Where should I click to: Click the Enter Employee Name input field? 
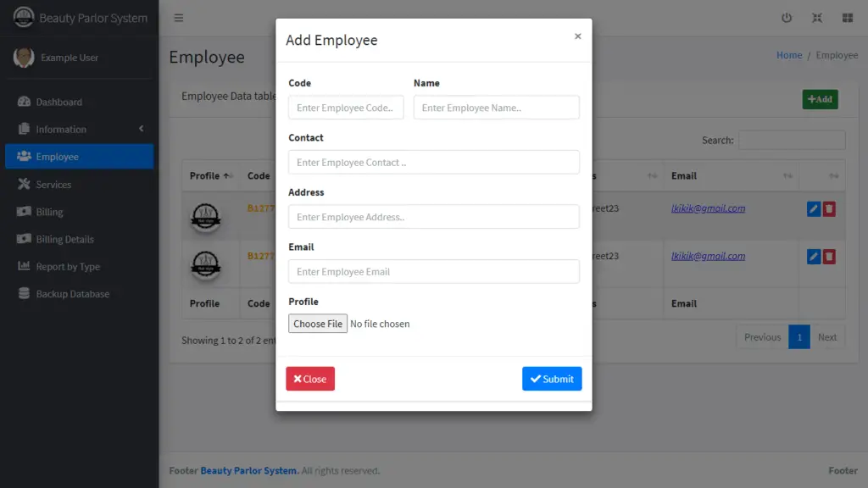pyautogui.click(x=496, y=107)
